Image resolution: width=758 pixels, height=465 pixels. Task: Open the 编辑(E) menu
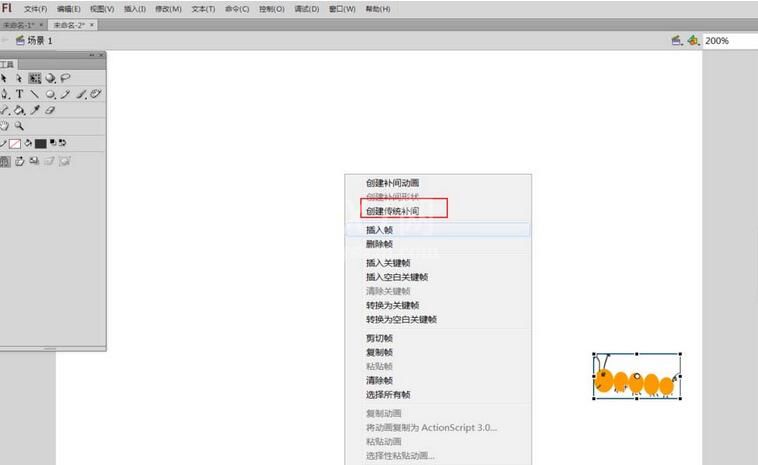click(69, 9)
